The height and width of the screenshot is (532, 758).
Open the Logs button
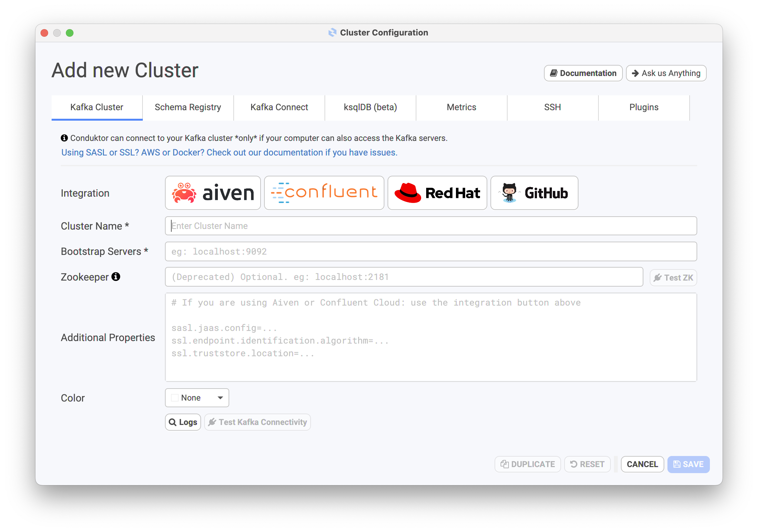[x=183, y=422]
